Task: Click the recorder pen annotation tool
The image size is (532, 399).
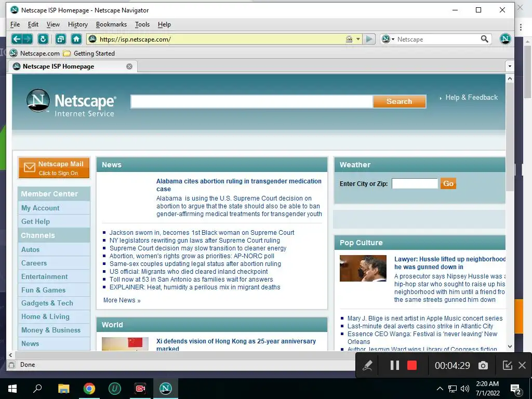Action: (x=367, y=365)
